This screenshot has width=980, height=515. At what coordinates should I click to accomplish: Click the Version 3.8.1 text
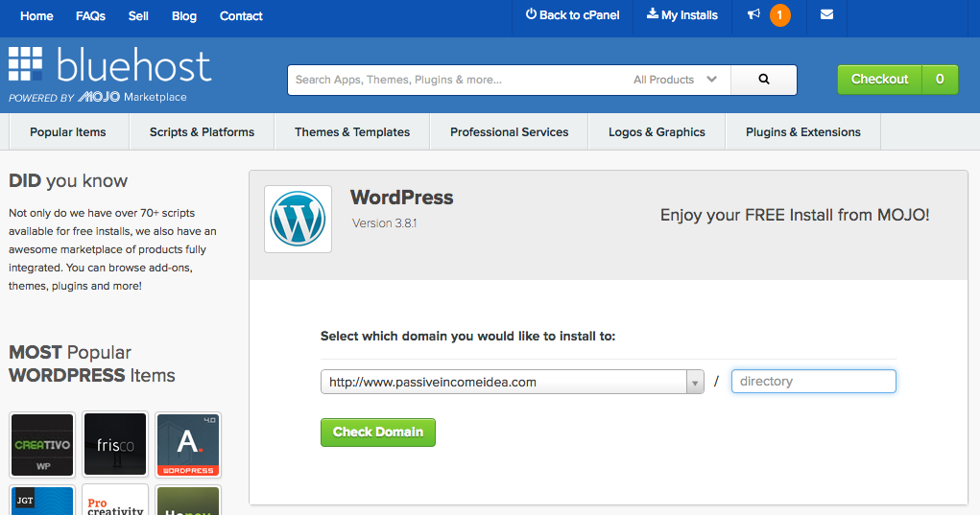[x=384, y=222]
